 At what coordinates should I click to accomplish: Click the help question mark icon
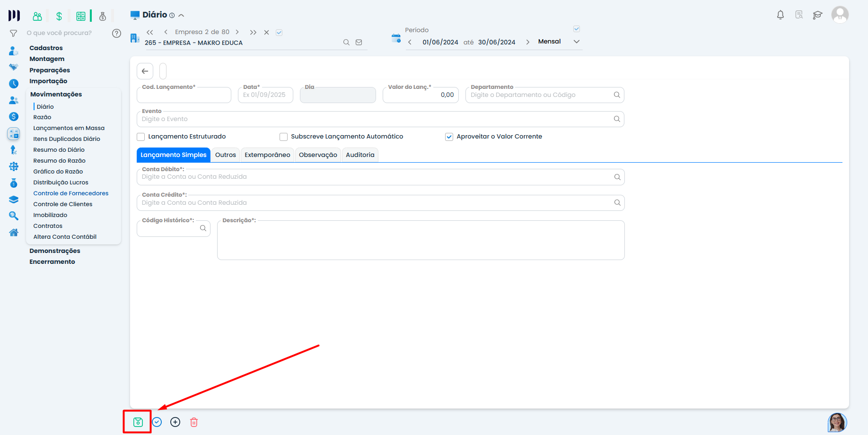pyautogui.click(x=116, y=33)
